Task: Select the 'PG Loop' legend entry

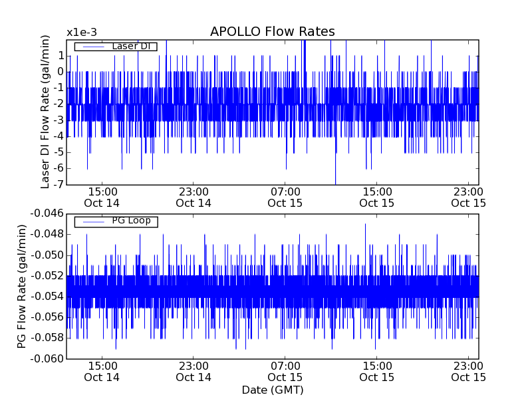Action: [x=116, y=221]
